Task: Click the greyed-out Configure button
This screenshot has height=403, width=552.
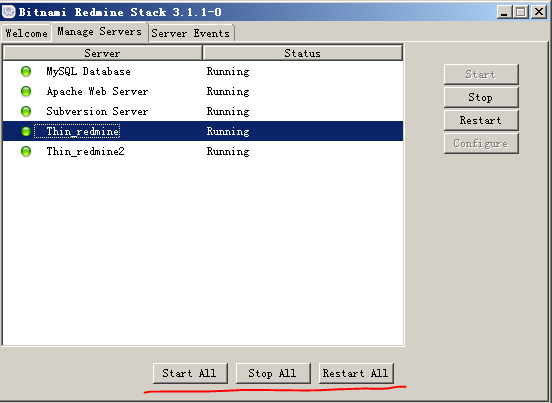Action: (x=481, y=143)
